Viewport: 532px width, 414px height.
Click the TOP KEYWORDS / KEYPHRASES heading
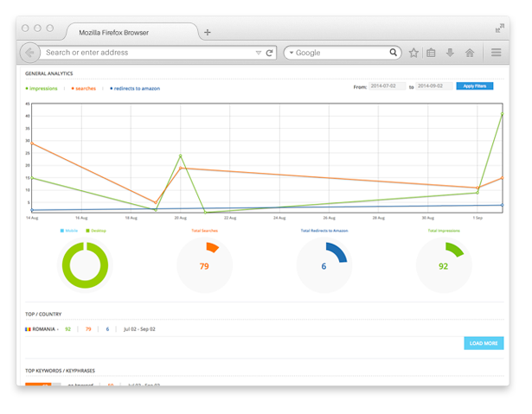[x=60, y=371]
